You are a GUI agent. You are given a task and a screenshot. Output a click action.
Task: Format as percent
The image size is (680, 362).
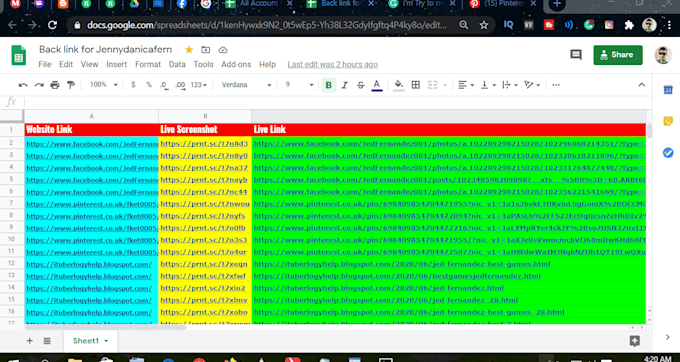coord(149,85)
